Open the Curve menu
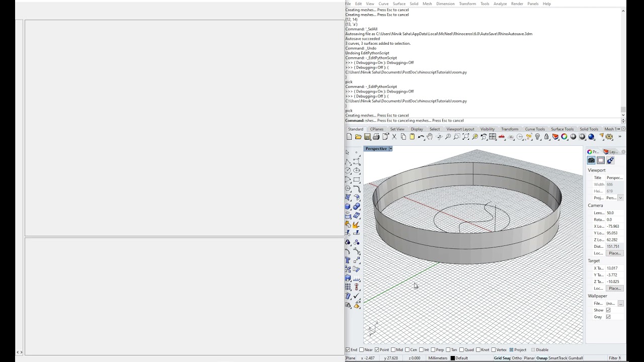644x362 pixels. tap(383, 4)
